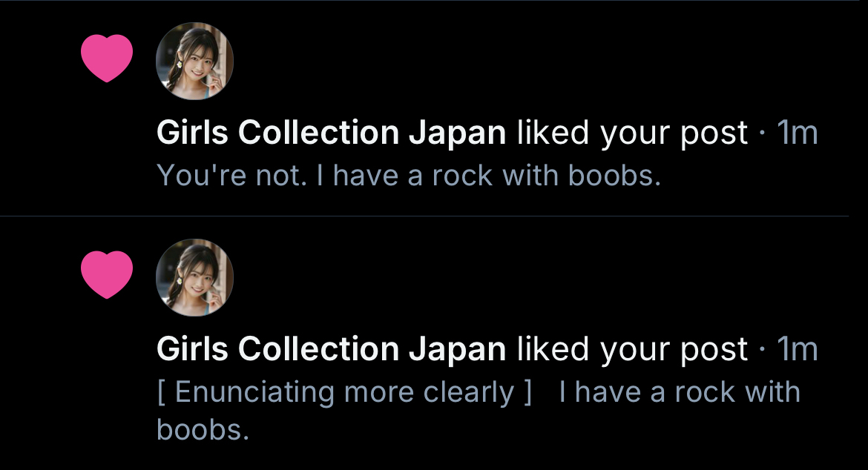The image size is (868, 470).
Task: Click "I have a rock with boobs." in first preview
Action: [x=496, y=176]
